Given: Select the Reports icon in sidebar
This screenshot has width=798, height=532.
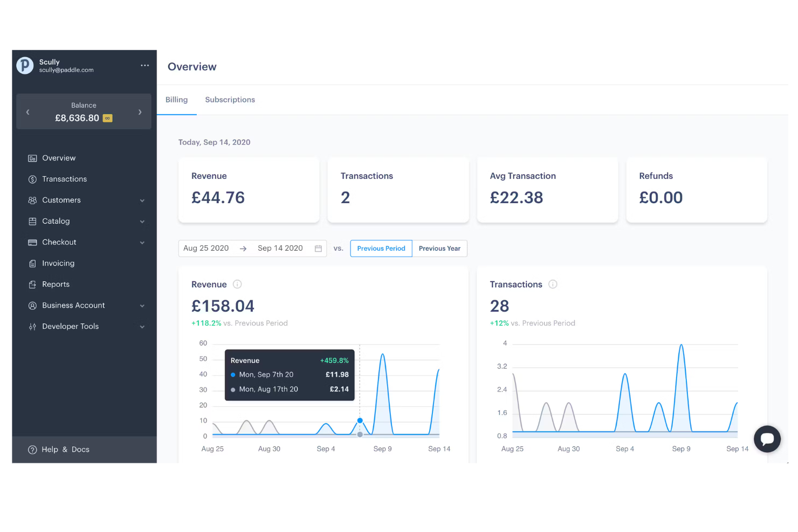Looking at the screenshot, I should [x=33, y=284].
